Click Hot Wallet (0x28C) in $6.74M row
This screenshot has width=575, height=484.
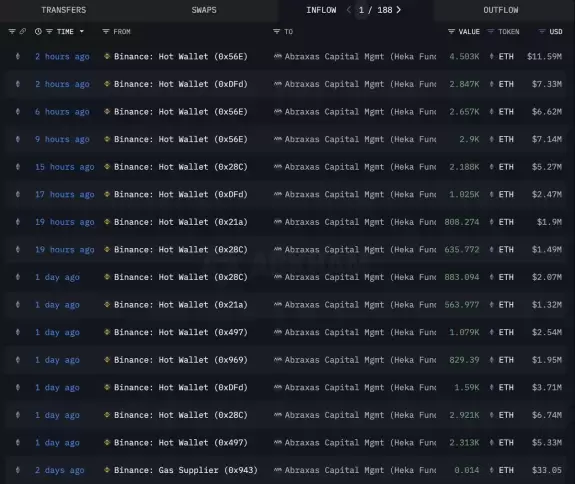coord(181,415)
